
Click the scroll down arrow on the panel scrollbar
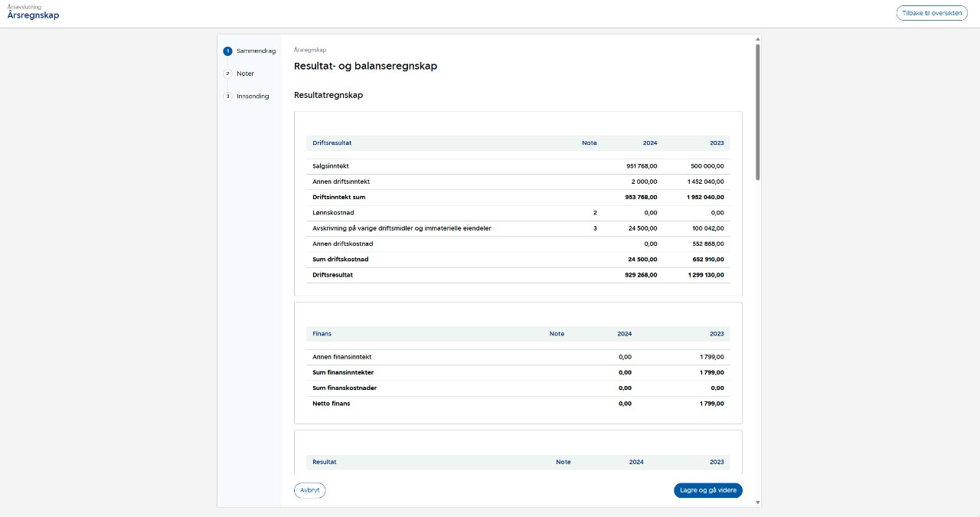click(757, 502)
